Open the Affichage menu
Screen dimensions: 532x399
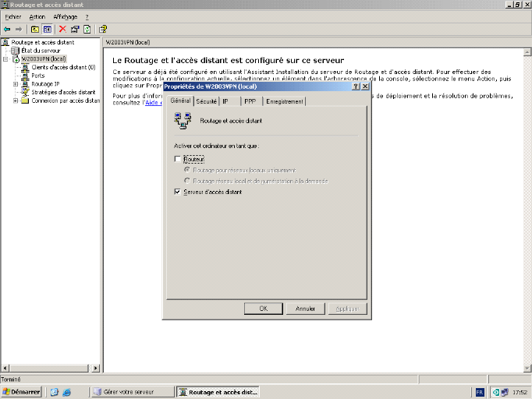point(66,16)
